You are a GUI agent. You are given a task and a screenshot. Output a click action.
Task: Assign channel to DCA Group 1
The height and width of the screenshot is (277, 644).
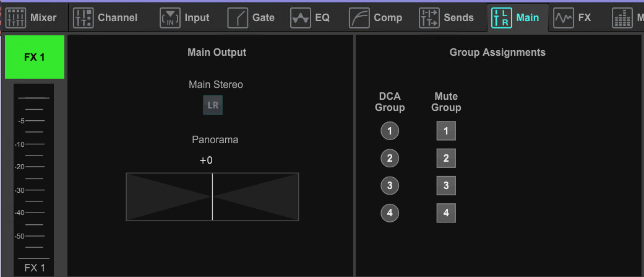390,131
